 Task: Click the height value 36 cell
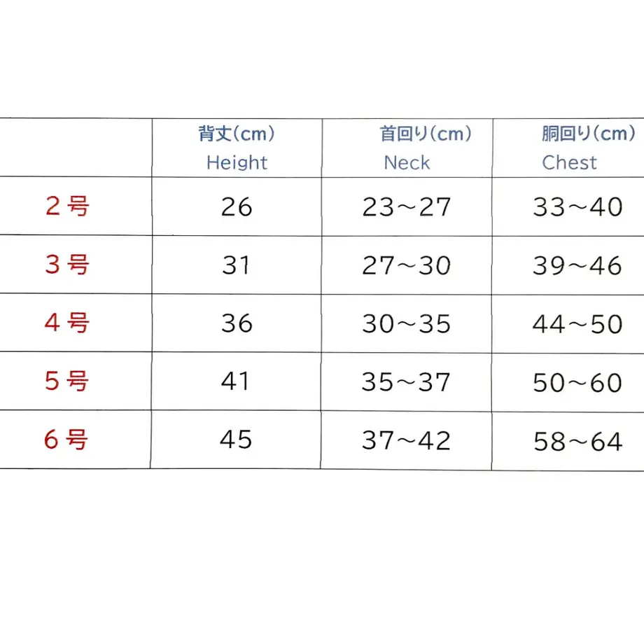coord(237,323)
